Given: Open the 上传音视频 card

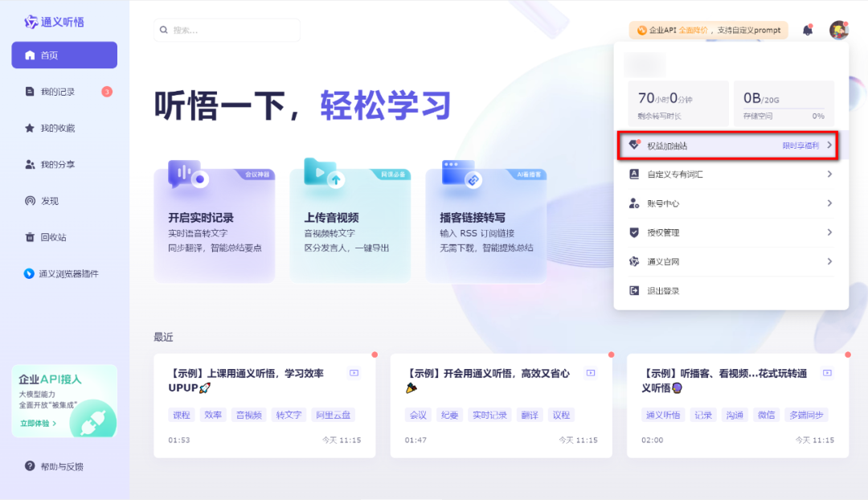Looking at the screenshot, I should tap(350, 225).
